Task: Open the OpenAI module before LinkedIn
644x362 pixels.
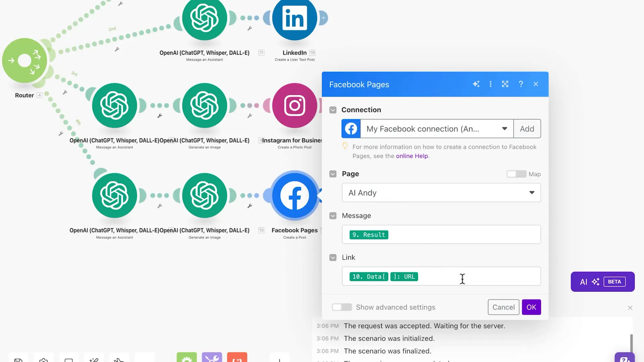Action: [205, 18]
